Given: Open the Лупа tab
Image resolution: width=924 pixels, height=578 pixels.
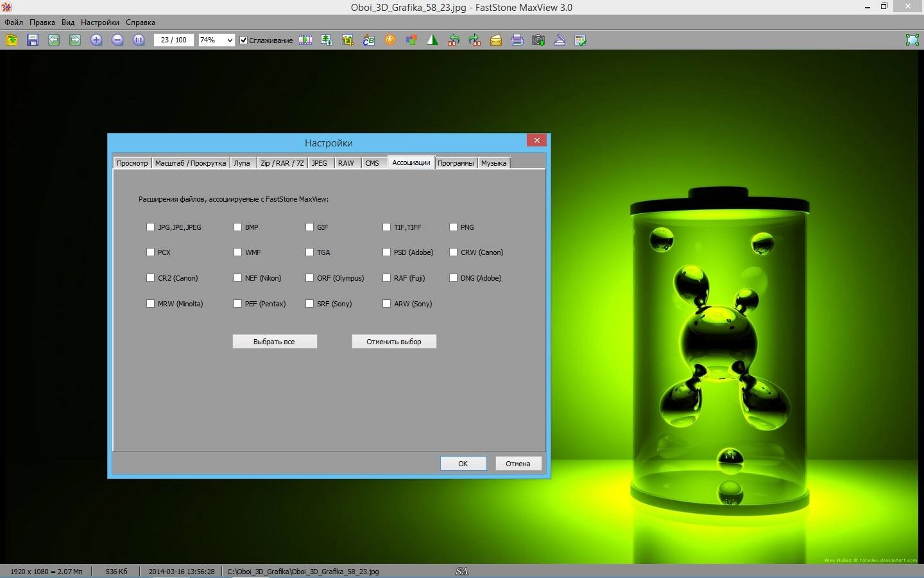Looking at the screenshot, I should pyautogui.click(x=242, y=163).
